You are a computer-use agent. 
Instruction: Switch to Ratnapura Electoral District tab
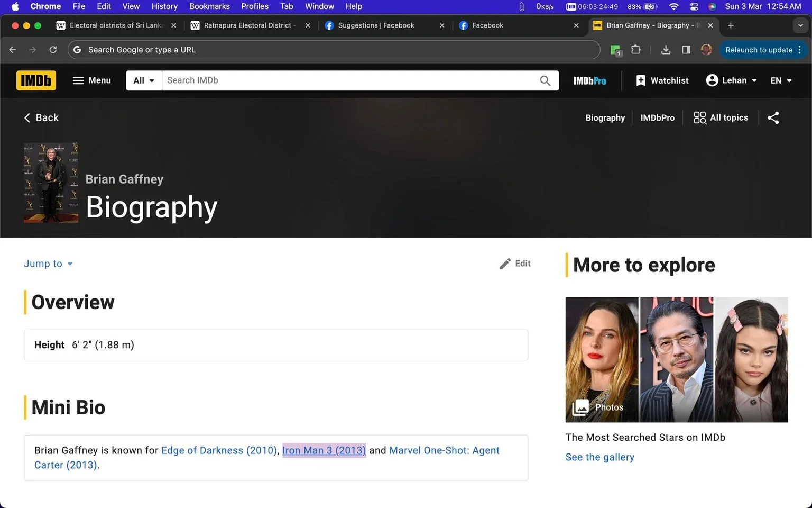click(250, 25)
